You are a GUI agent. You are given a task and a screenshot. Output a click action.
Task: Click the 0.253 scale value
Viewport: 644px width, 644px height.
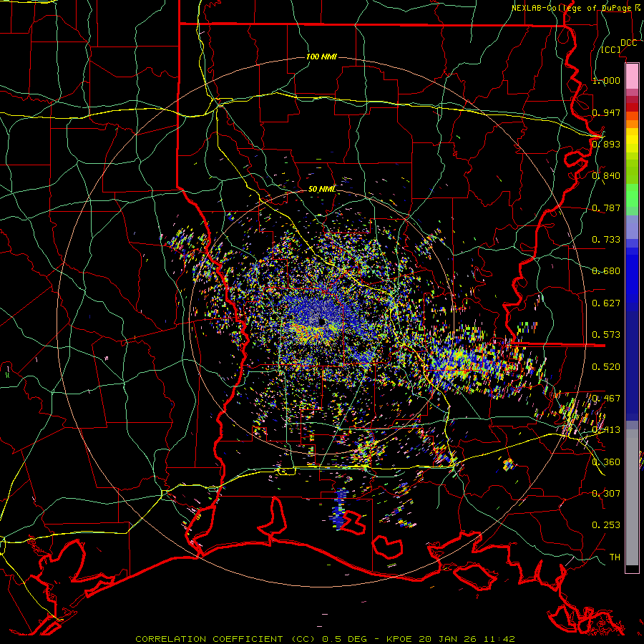click(606, 525)
